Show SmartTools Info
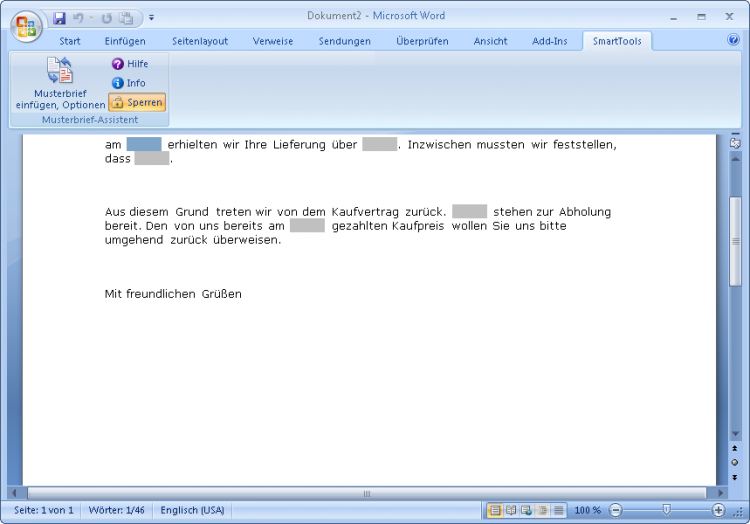The image size is (750, 524). click(128, 83)
